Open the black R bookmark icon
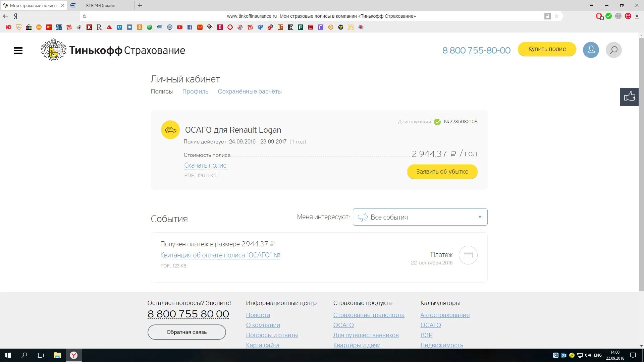The height and width of the screenshot is (362, 644). (x=99, y=27)
